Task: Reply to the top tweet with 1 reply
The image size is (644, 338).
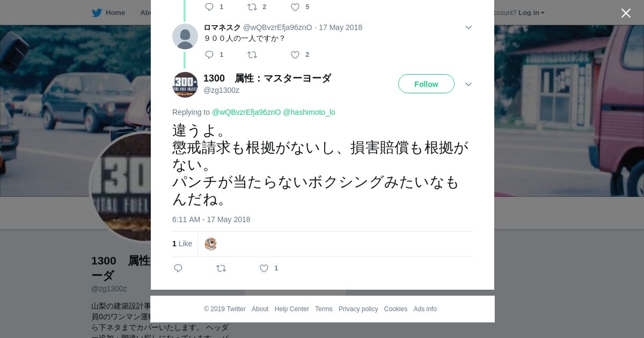Action: click(x=209, y=7)
